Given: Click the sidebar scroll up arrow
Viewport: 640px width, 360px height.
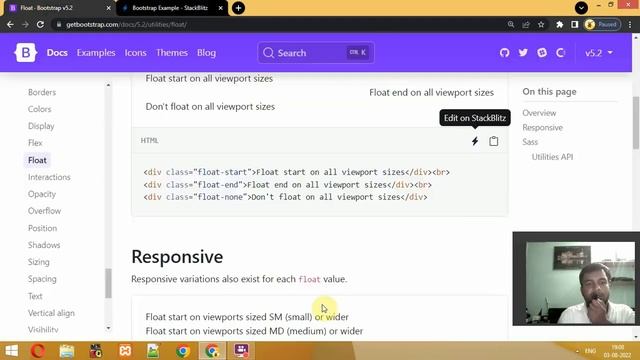Looking at the screenshot, I should [108, 85].
